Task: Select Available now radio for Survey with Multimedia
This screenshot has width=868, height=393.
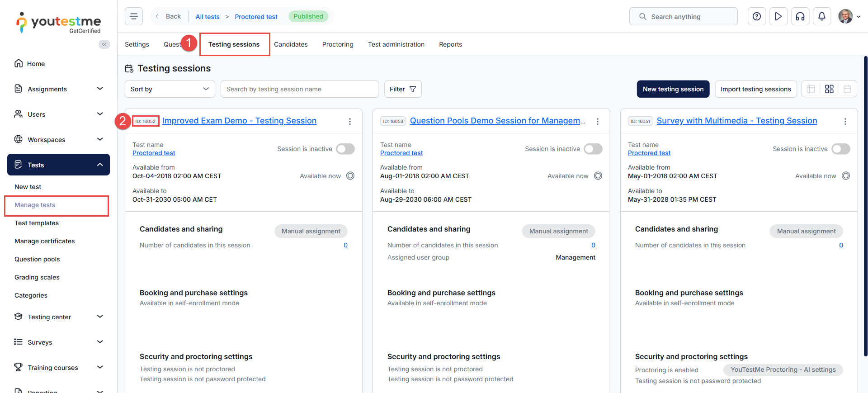Action: pos(845,176)
